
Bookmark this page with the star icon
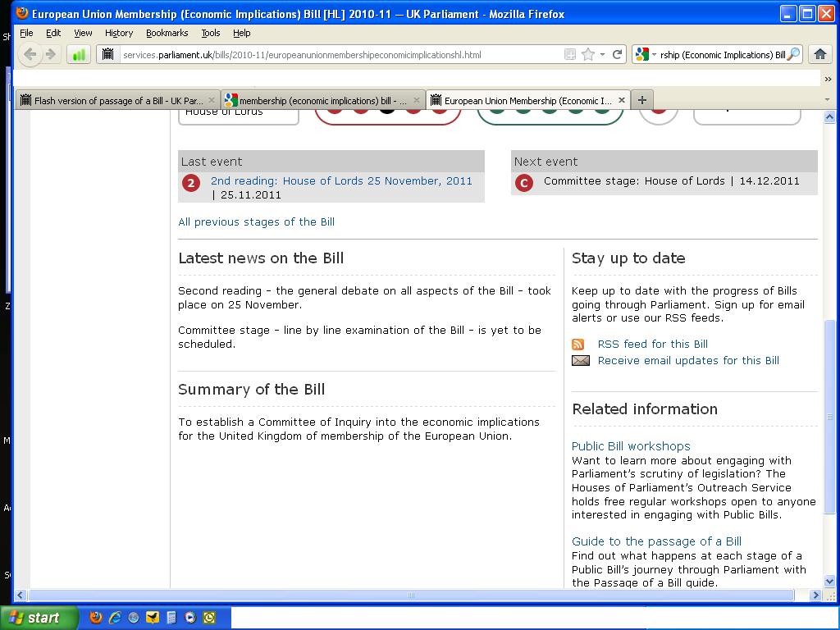click(x=587, y=54)
